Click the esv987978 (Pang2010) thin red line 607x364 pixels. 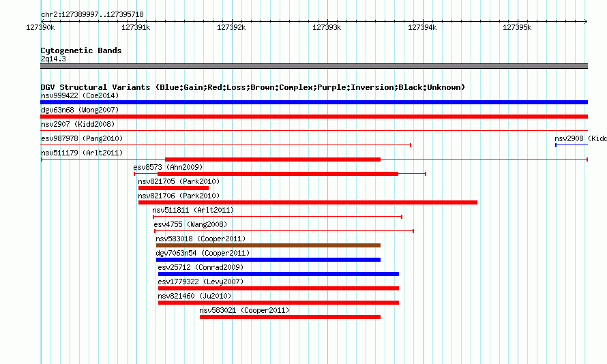(226, 145)
